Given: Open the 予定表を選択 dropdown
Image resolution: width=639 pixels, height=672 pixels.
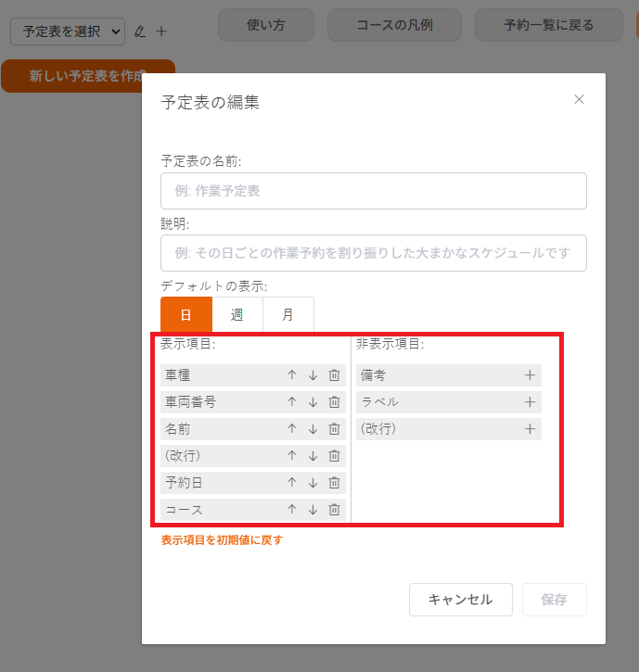Looking at the screenshot, I should [x=67, y=32].
